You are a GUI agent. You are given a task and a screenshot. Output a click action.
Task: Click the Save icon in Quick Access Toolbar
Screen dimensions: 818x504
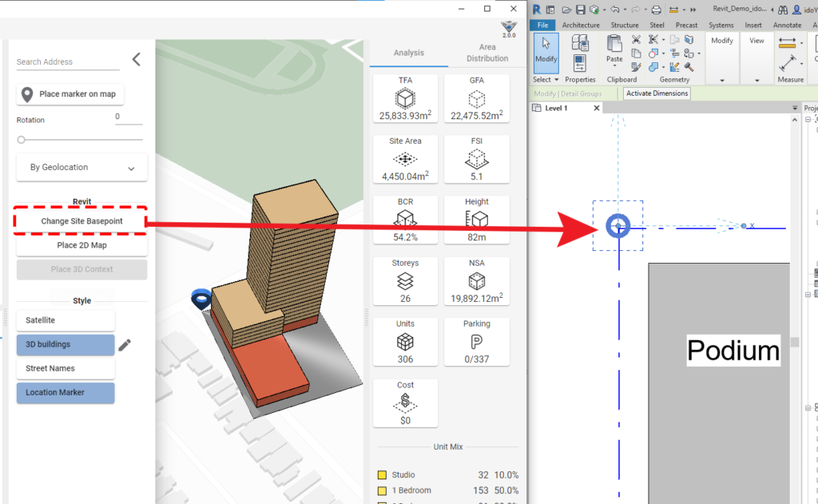(x=580, y=9)
